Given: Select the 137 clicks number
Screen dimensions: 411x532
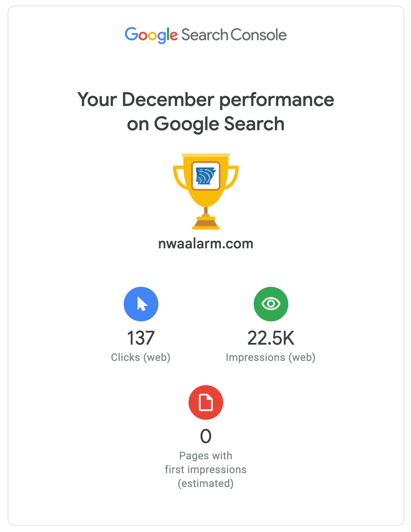Looking at the screenshot, I should (141, 338).
